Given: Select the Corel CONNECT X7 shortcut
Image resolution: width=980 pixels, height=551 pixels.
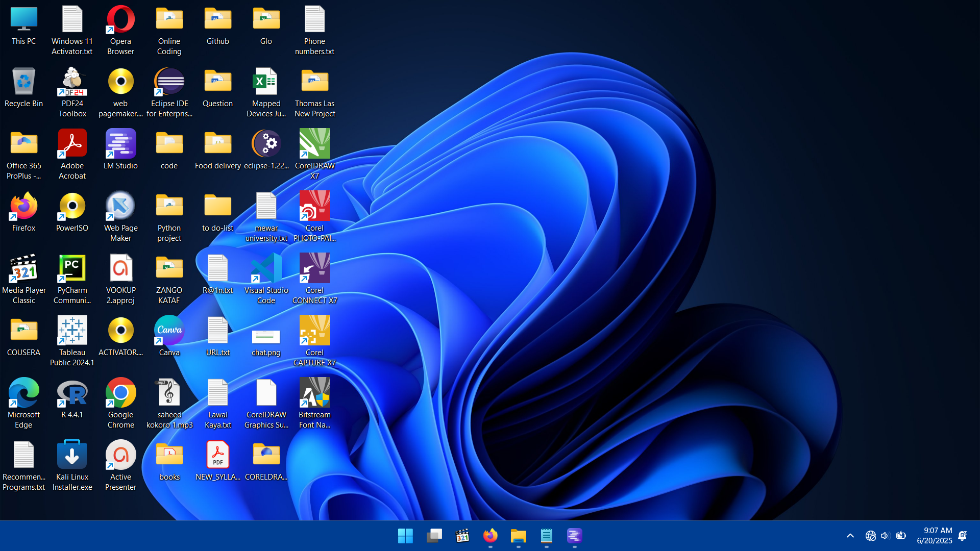Looking at the screenshot, I should point(315,280).
